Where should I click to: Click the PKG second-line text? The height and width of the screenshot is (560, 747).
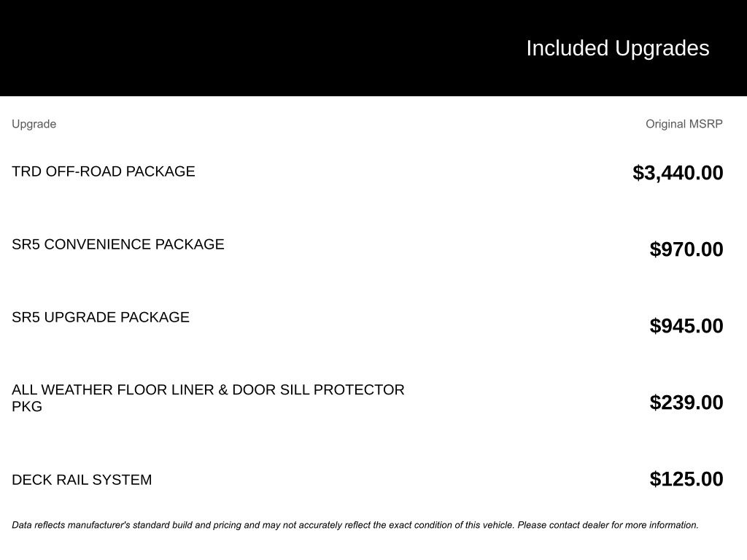coord(27,407)
